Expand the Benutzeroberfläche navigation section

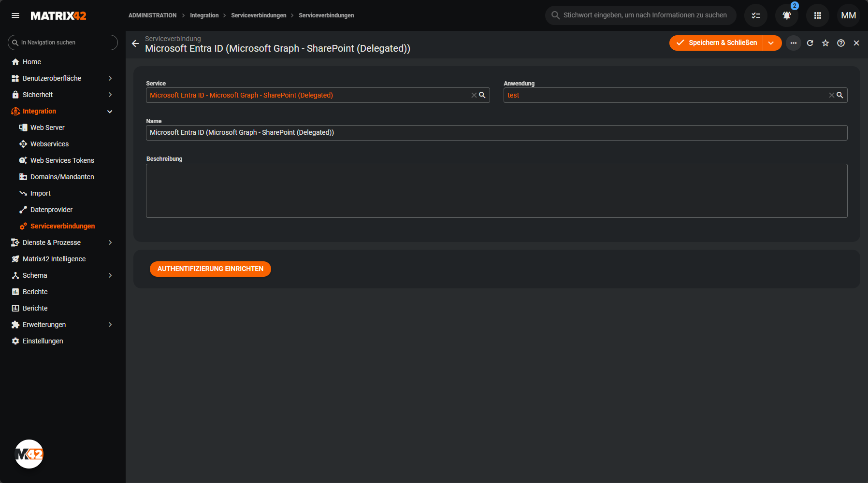(110, 78)
